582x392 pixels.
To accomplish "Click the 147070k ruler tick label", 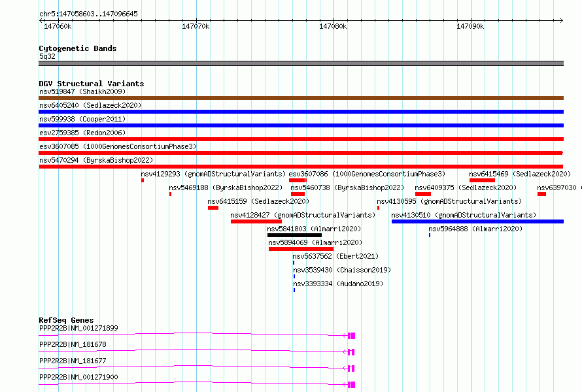I will coord(196,26).
